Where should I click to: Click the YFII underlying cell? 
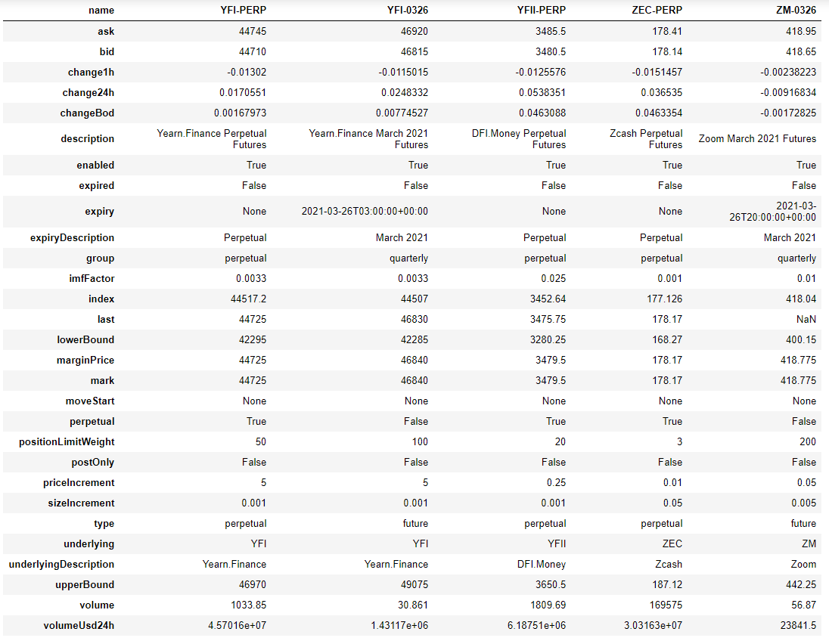pos(554,543)
